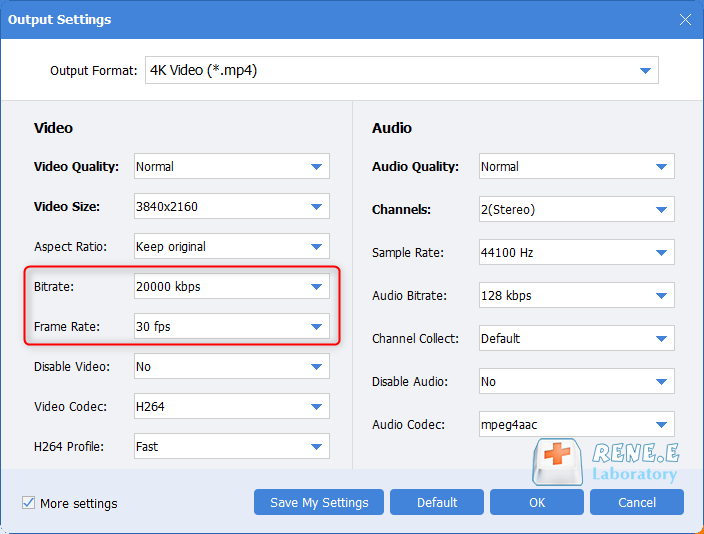Open the H264 Profile dropdown
Screen dimensions: 704x534
click(x=232, y=446)
